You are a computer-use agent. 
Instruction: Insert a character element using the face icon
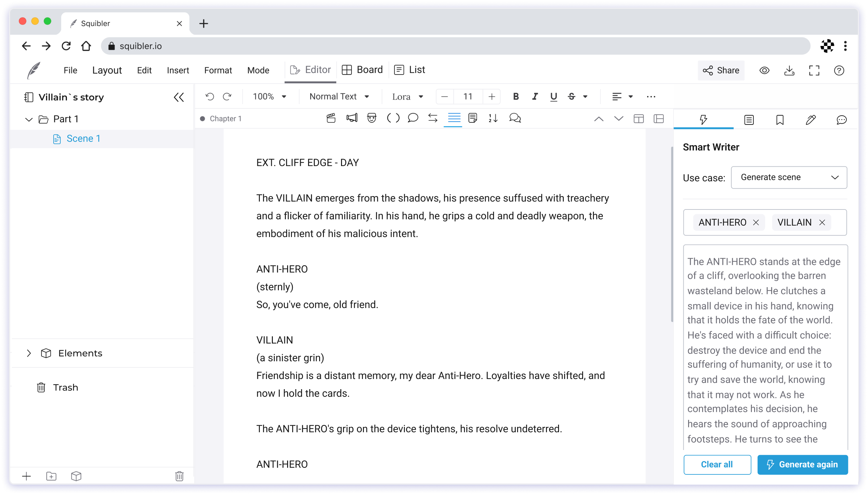point(372,118)
